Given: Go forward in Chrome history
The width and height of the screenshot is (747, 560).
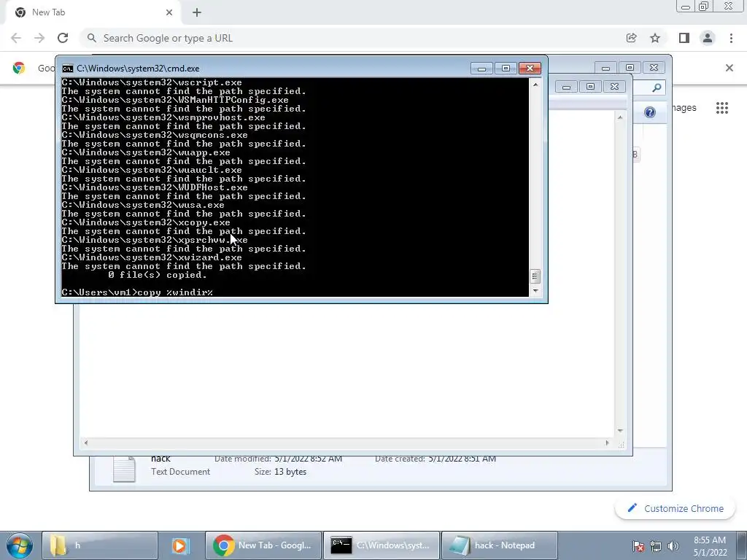Looking at the screenshot, I should (39, 38).
